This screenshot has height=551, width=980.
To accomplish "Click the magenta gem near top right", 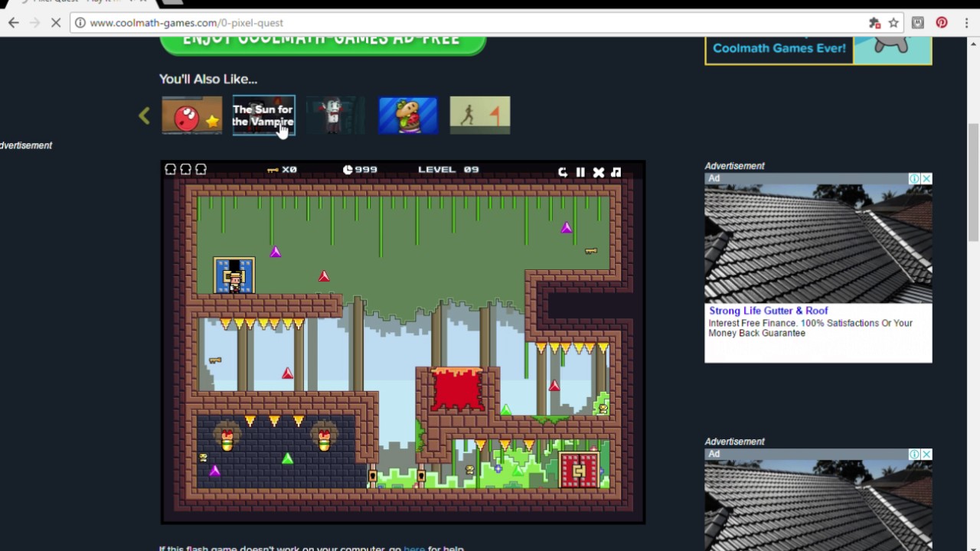I will [567, 227].
